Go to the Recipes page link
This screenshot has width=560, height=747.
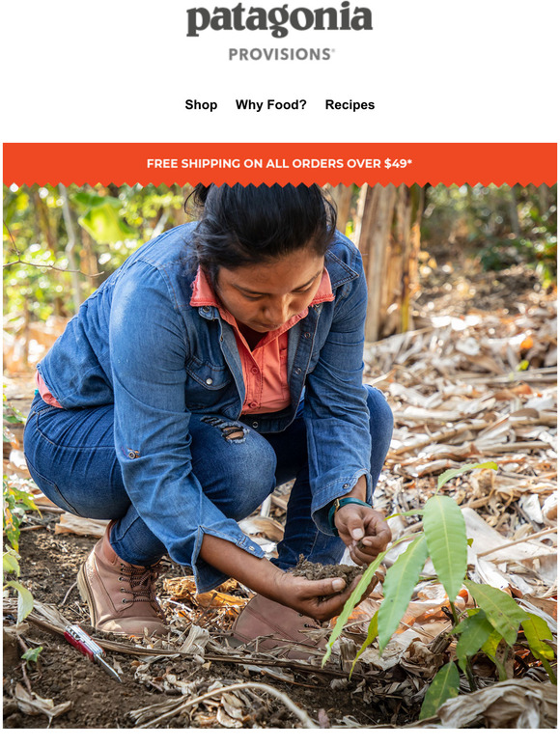coord(350,105)
